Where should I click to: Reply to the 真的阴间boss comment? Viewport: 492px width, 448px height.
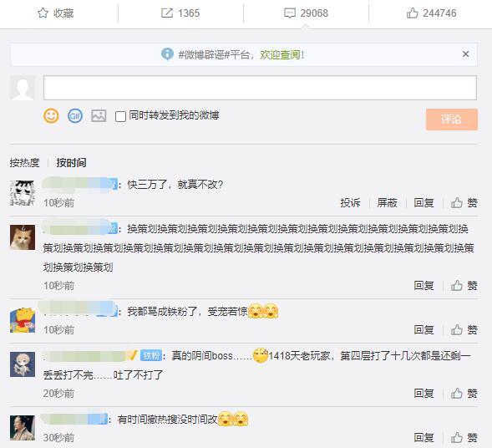(424, 394)
